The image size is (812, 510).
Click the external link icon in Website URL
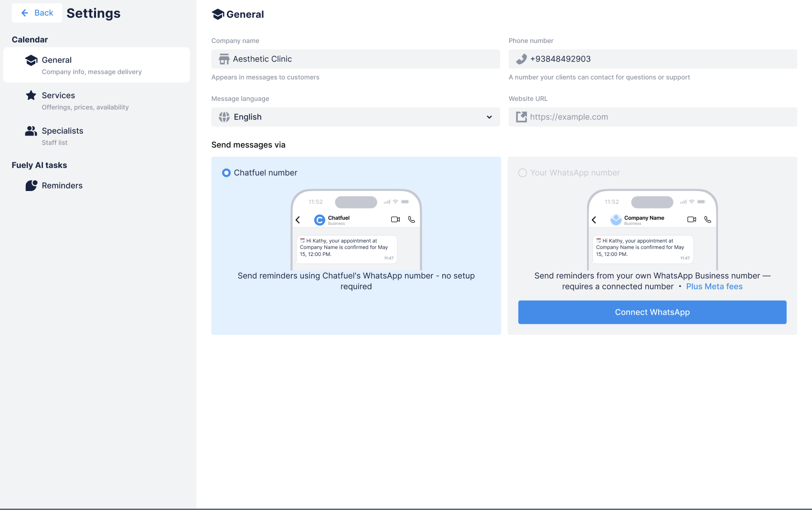tap(522, 117)
